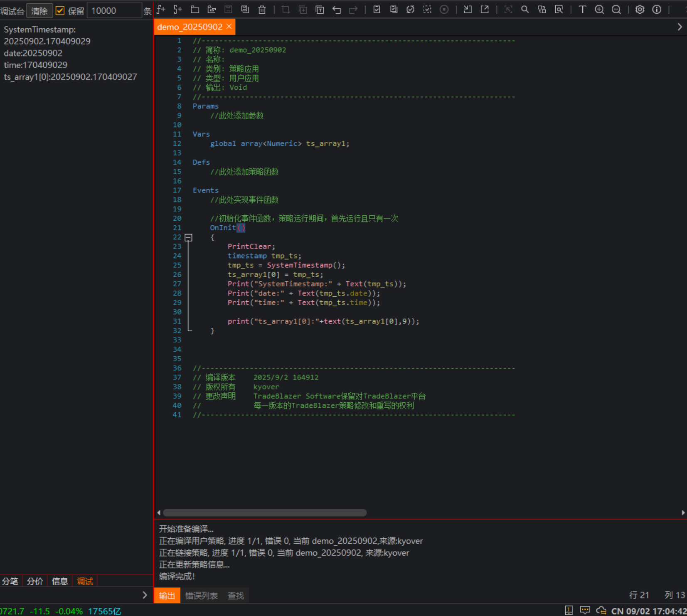Viewport: 687px width, 616px height.
Task: Switch to the demo_20250902 editor tab
Action: coord(190,27)
